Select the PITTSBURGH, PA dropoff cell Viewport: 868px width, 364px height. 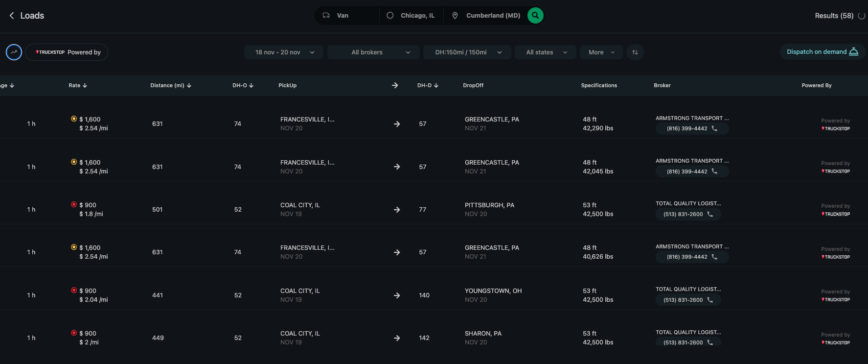click(x=489, y=210)
